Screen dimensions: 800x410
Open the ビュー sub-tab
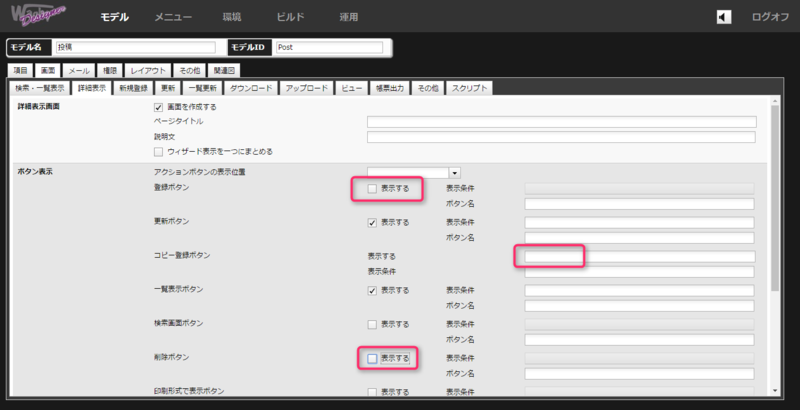351,88
